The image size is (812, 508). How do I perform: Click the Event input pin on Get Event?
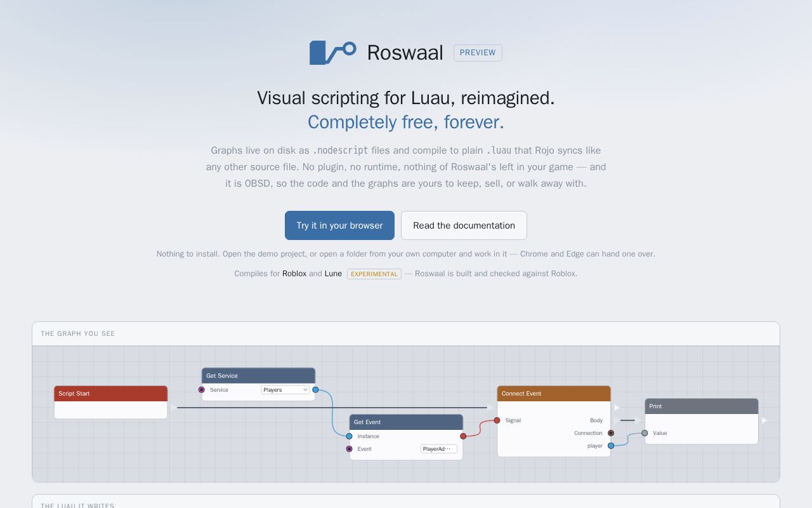coord(349,449)
